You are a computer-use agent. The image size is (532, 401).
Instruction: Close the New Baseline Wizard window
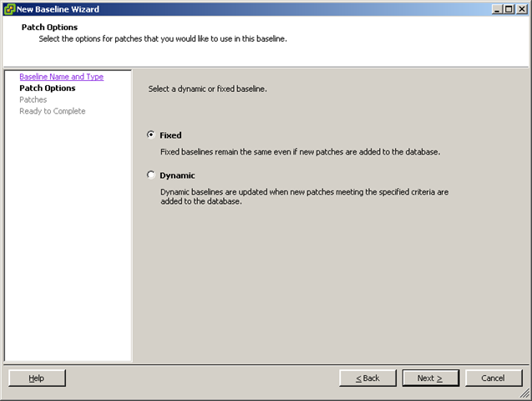[521, 9]
